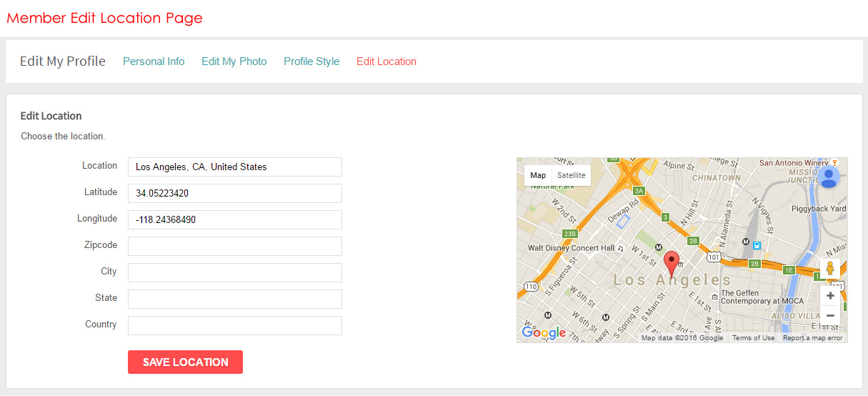Zoom in with the map plus button
This screenshot has height=396, width=868.
click(830, 296)
